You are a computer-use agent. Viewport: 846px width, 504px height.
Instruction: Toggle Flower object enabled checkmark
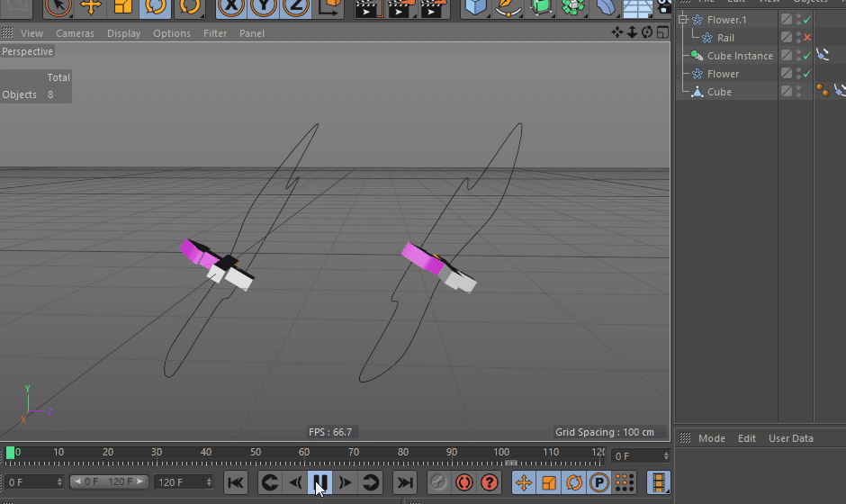click(x=807, y=74)
